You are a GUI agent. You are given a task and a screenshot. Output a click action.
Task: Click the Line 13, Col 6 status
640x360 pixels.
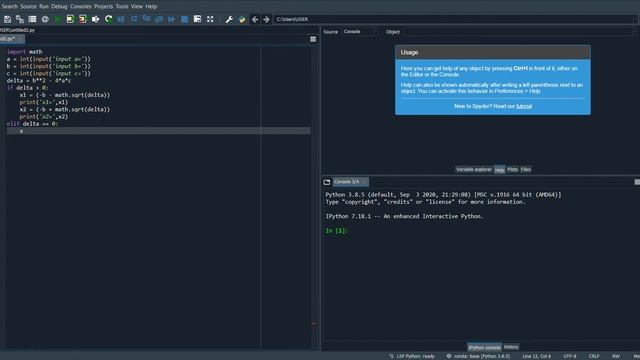point(536,356)
